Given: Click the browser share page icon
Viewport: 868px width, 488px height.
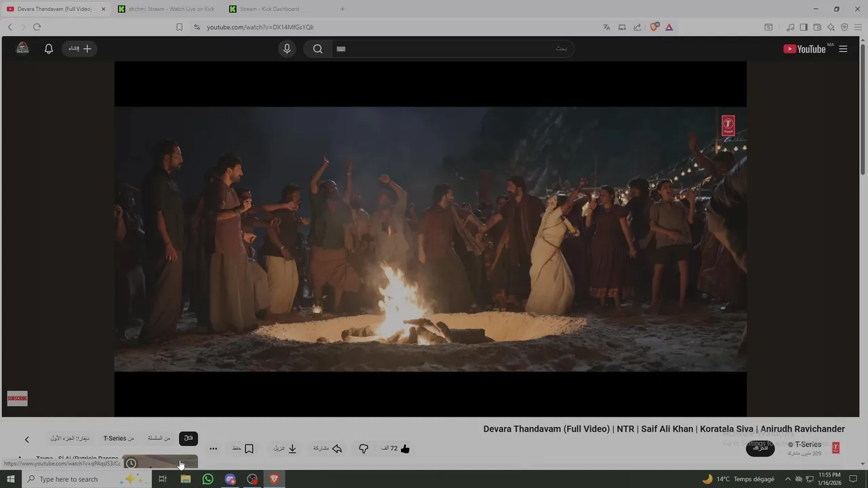Looking at the screenshot, I should [x=637, y=27].
